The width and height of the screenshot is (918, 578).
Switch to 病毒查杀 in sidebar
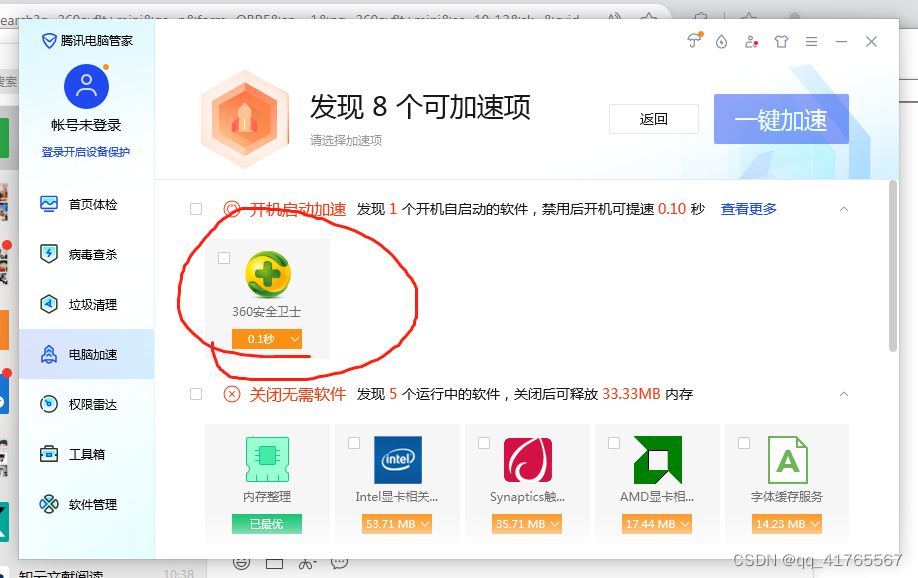point(87,254)
